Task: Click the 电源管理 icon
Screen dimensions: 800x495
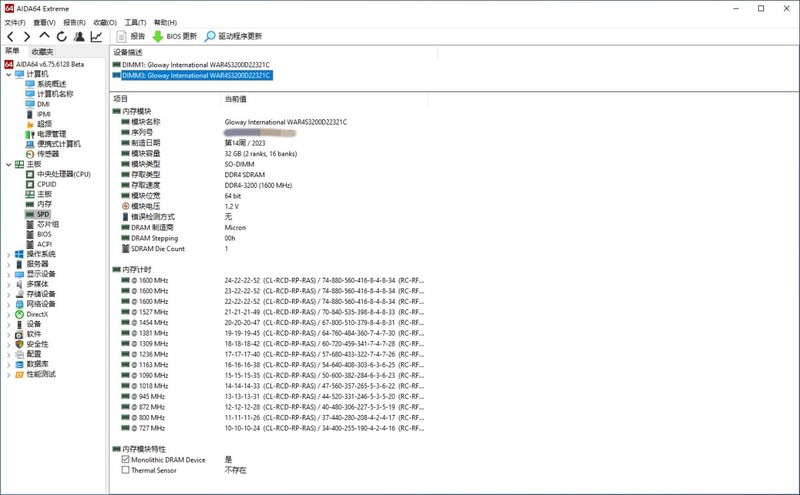Action: [30, 134]
